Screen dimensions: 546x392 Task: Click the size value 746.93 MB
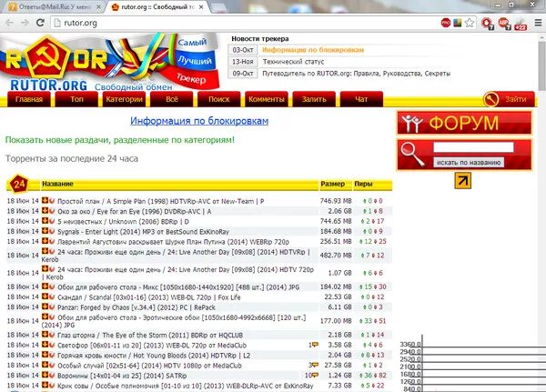pos(336,201)
